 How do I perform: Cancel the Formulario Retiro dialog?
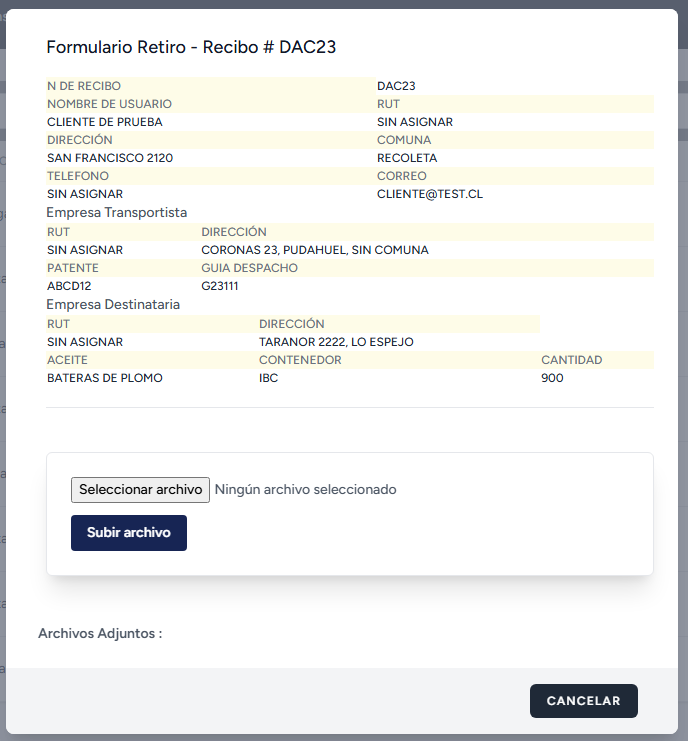(x=583, y=701)
